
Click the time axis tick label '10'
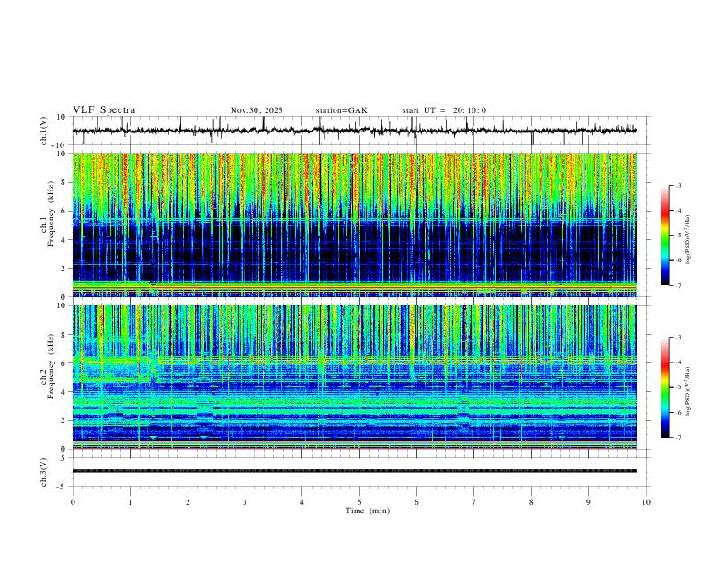[646, 502]
